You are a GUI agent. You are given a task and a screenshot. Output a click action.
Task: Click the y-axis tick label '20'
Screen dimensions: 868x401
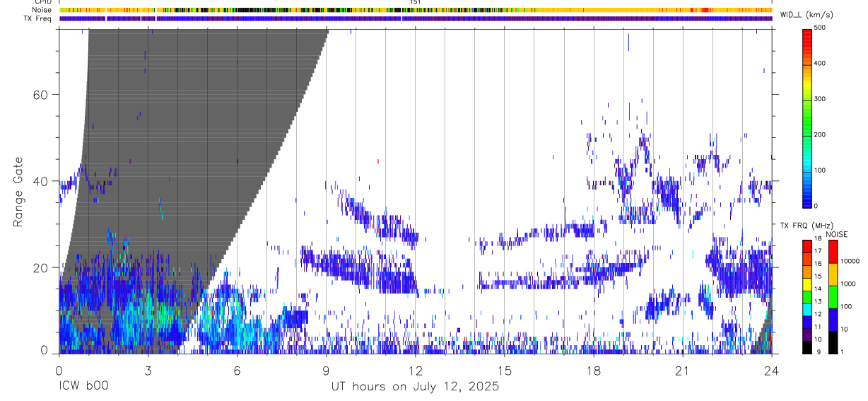[x=42, y=267]
